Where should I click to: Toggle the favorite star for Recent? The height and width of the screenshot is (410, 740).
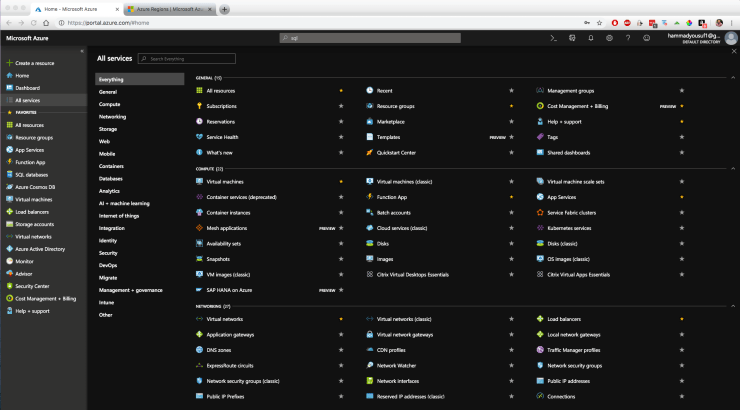(x=511, y=91)
